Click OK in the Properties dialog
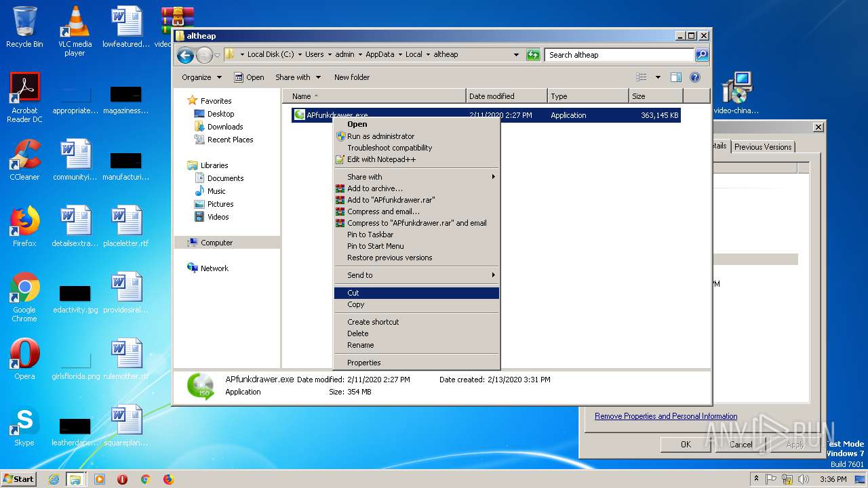868x488 pixels. pyautogui.click(x=686, y=445)
